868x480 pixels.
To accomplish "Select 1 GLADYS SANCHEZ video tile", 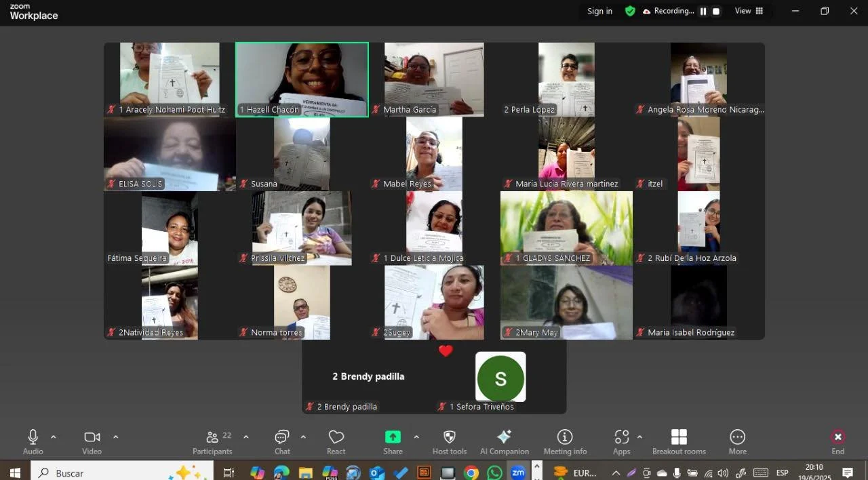I will coord(566,228).
